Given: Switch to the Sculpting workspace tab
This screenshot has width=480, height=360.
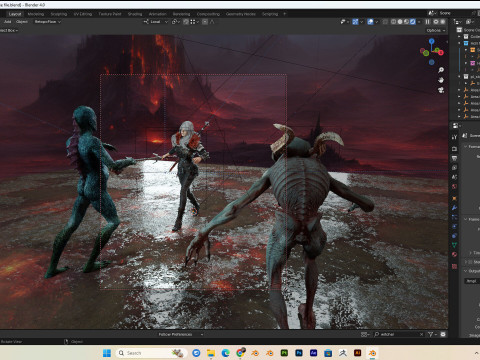Looking at the screenshot, I should [x=59, y=14].
